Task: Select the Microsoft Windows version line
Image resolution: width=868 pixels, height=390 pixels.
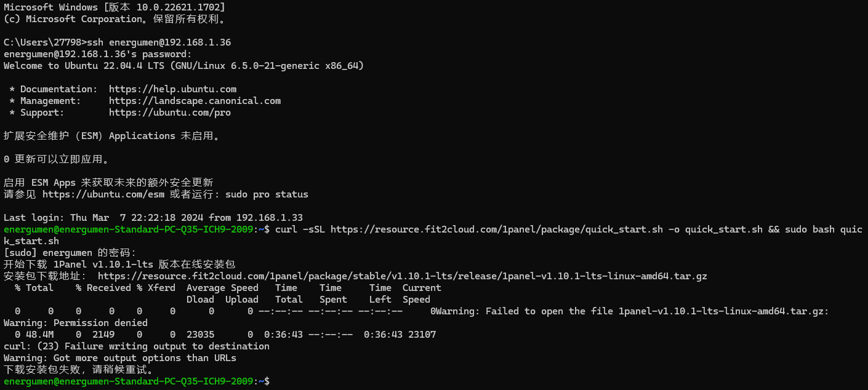Action: click(115, 7)
